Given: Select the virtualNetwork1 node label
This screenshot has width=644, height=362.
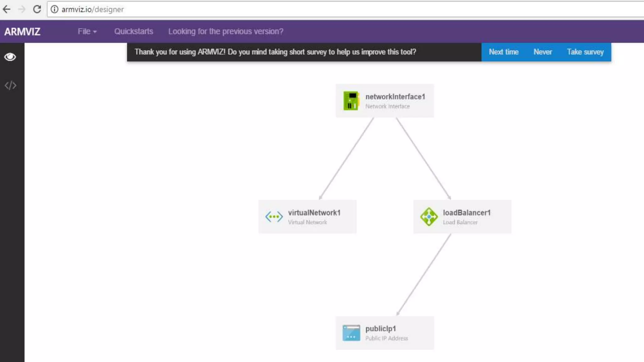Looking at the screenshot, I should [x=314, y=213].
